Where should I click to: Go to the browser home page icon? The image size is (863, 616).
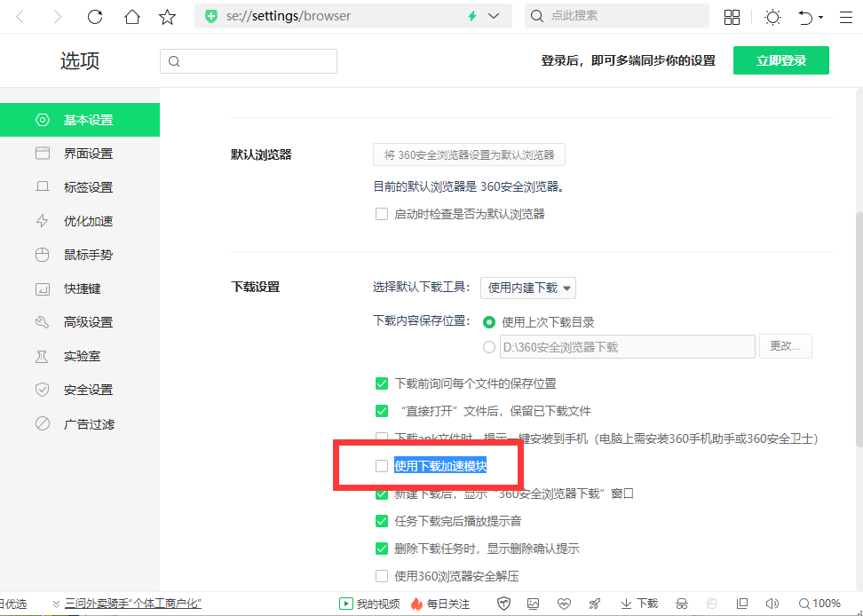click(131, 17)
